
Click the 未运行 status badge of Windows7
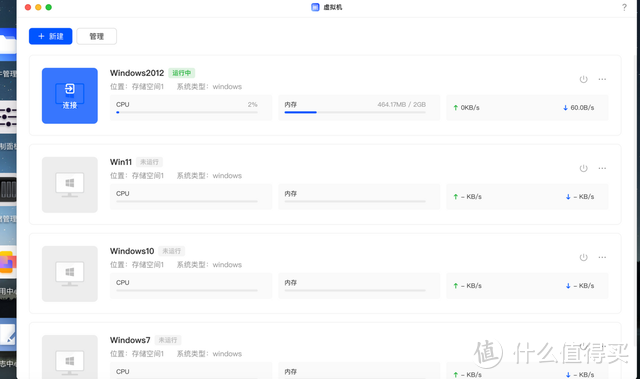[168, 340]
